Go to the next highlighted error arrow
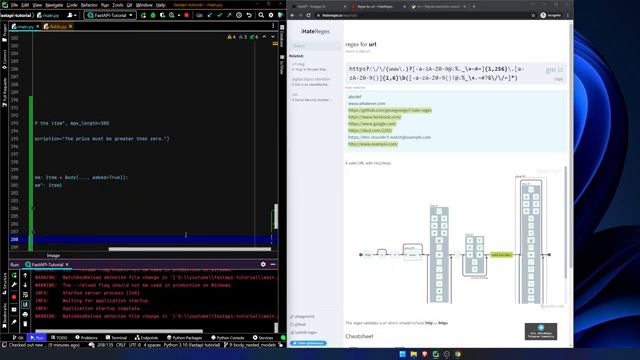 (x=273, y=37)
